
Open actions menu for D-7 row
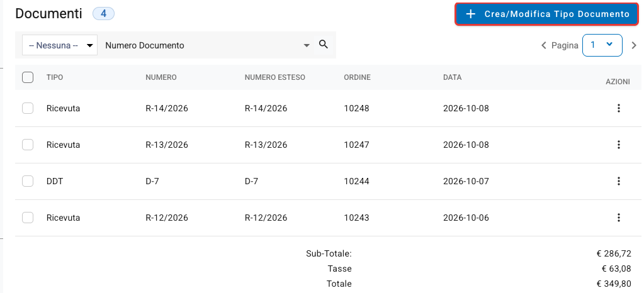pos(619,181)
